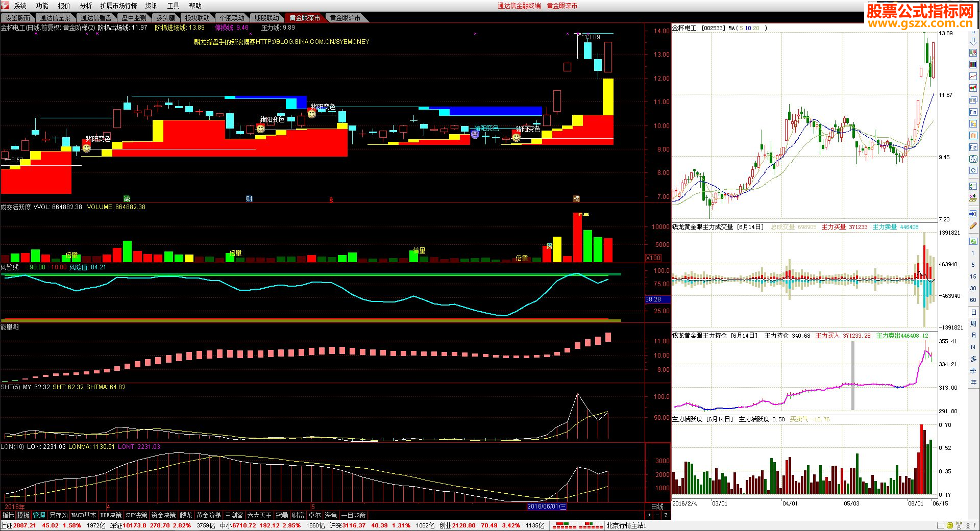Click the green list-settings icon

[973, 186]
